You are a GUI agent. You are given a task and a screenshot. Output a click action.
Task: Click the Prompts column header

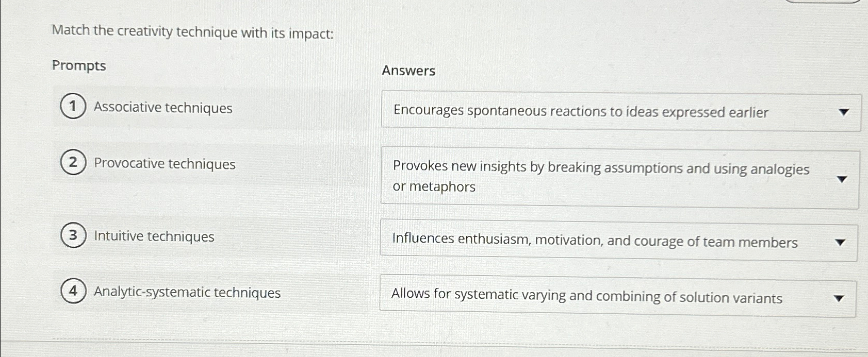pos(79,65)
